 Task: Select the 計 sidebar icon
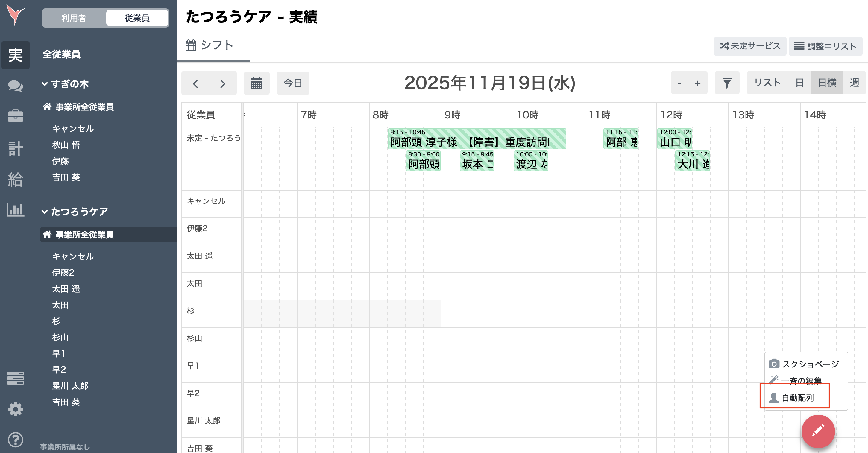click(16, 148)
